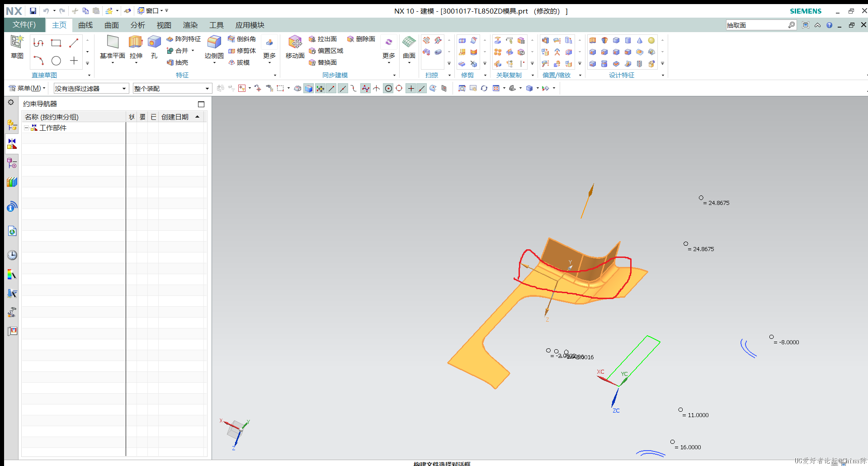Expand the 基准平面 dropdown arrow
Image resolution: width=868 pixels, height=466 pixels.
(x=113, y=63)
